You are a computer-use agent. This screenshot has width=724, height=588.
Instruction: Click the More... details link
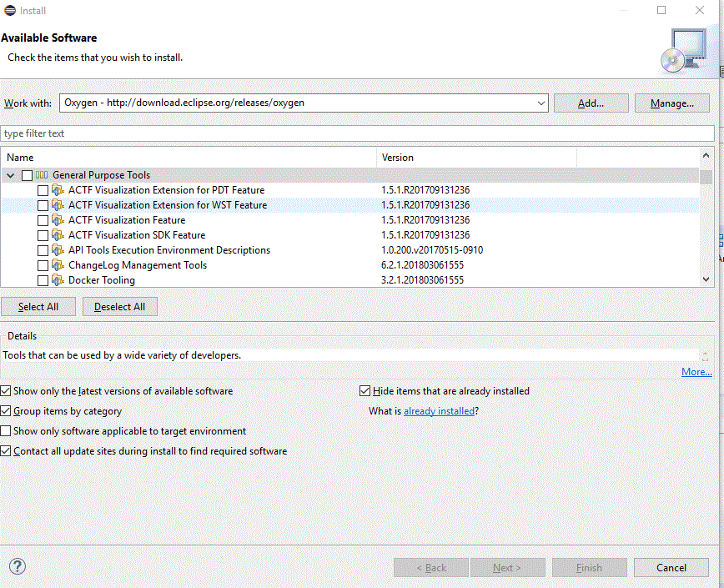696,371
